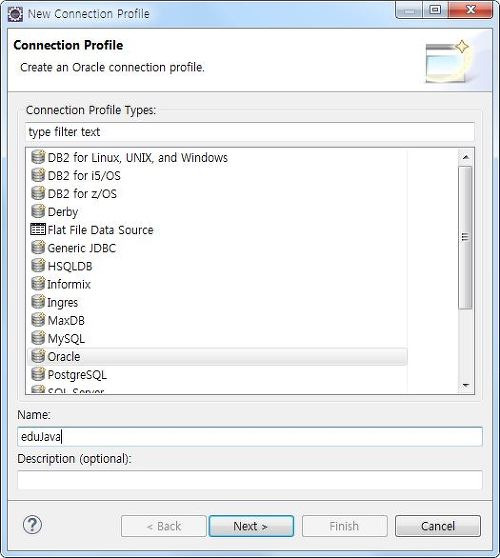Screen dimensions: 500x558
Task: Click the PostgreSQL database icon
Action: pyautogui.click(x=38, y=374)
